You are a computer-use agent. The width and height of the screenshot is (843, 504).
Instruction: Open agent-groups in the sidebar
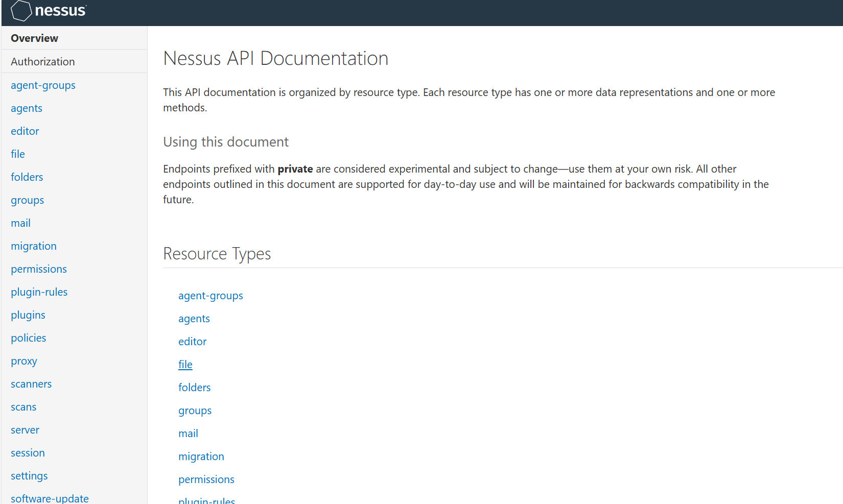click(43, 85)
